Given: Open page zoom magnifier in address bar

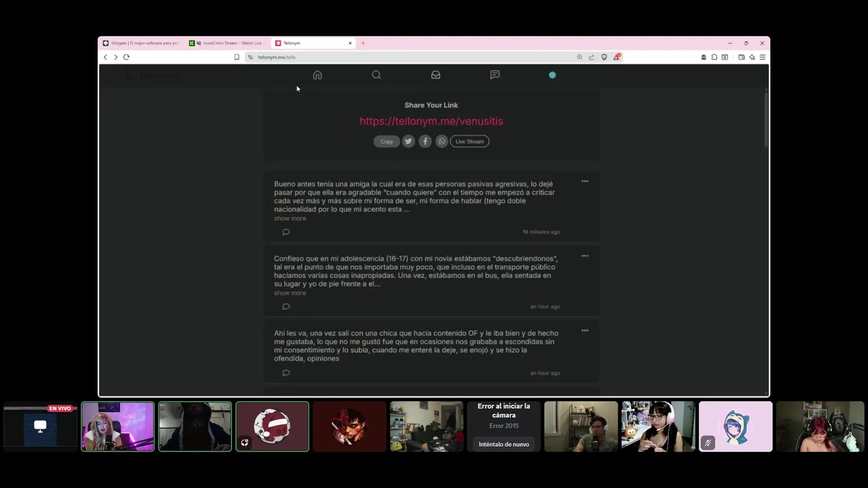Looking at the screenshot, I should 580,57.
